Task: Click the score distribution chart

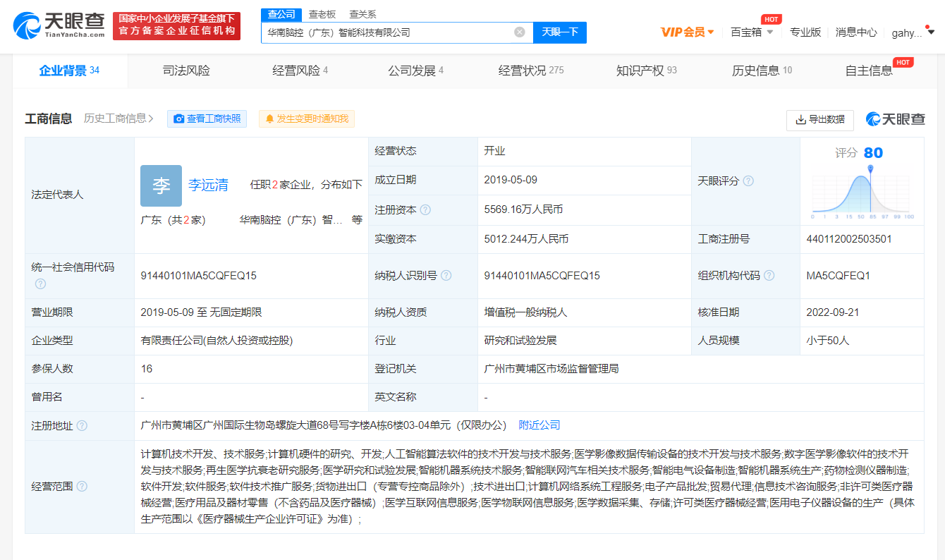Action: (862, 193)
